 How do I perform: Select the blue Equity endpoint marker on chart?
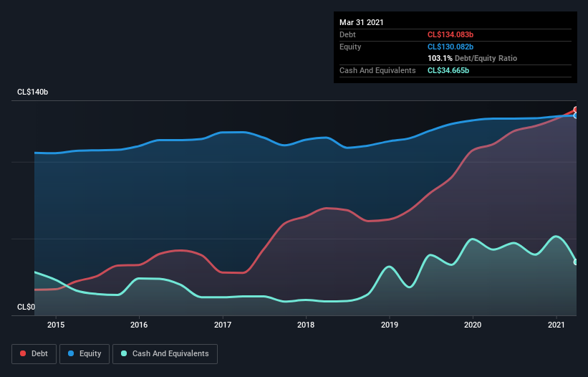(576, 115)
